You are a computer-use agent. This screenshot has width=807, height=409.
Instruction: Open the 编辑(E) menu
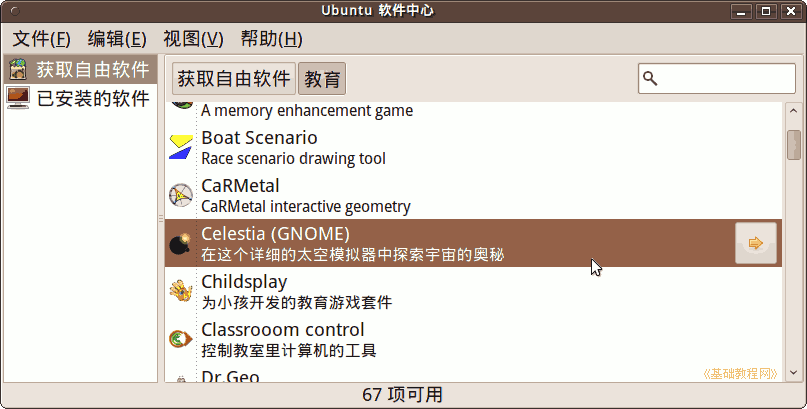(x=117, y=39)
